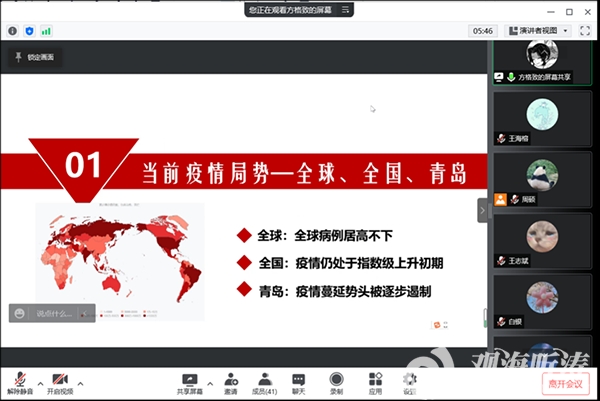Expand the audio options arrow beside microphone
This screenshot has width=600, height=401.
pos(40,383)
